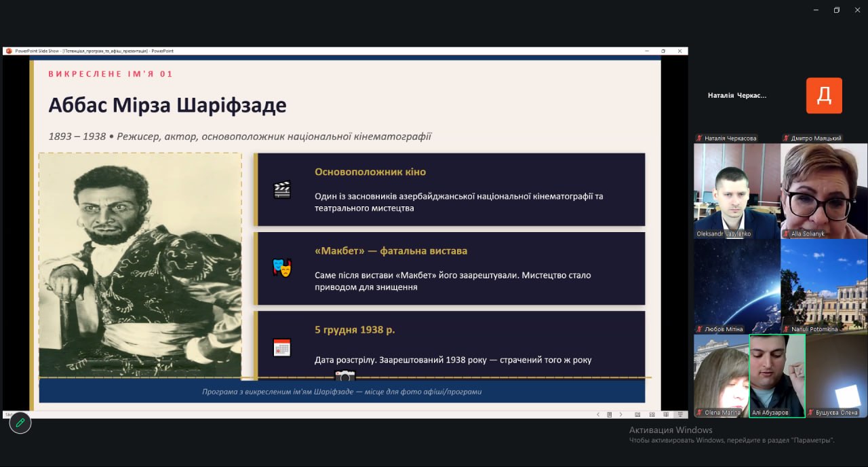Viewport: 868px width, 467px height.
Task: Click the calendar icon beside the 1938 date
Action: click(282, 348)
